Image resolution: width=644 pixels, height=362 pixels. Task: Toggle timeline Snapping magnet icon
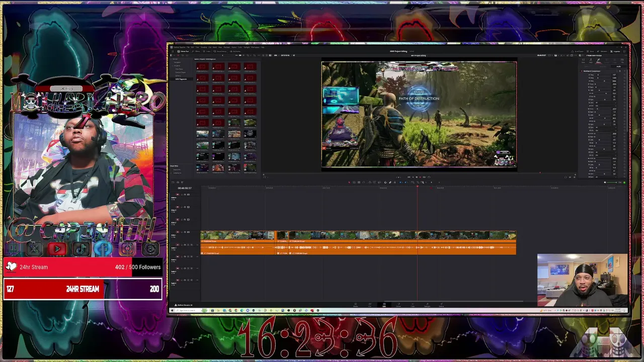[385, 182]
